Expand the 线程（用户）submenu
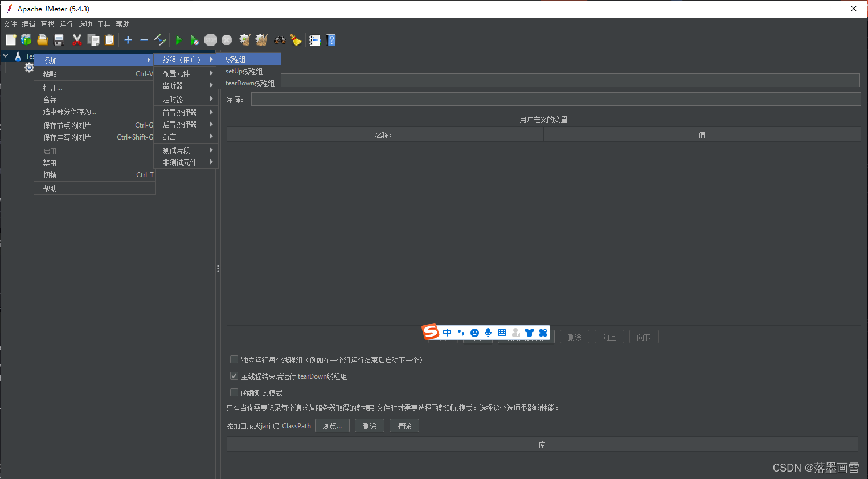Image resolution: width=868 pixels, height=479 pixels. [x=186, y=59]
